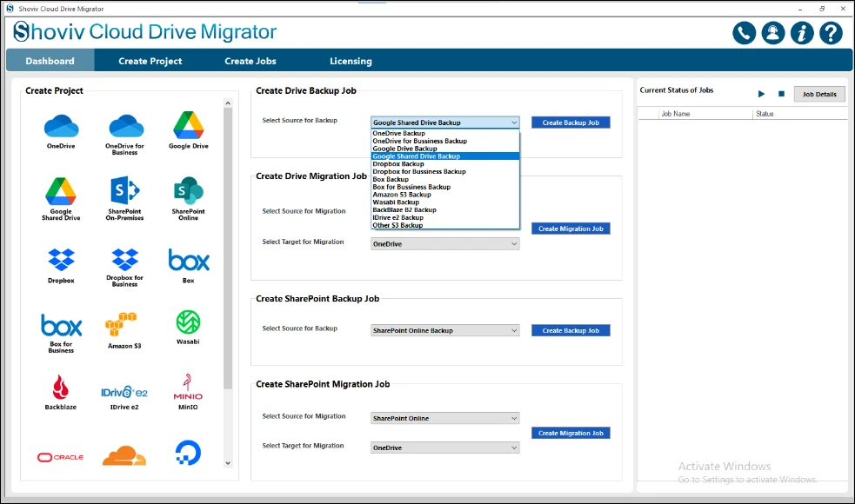The height and width of the screenshot is (504, 855).
Task: Go to the Licensing tab
Action: (x=351, y=61)
